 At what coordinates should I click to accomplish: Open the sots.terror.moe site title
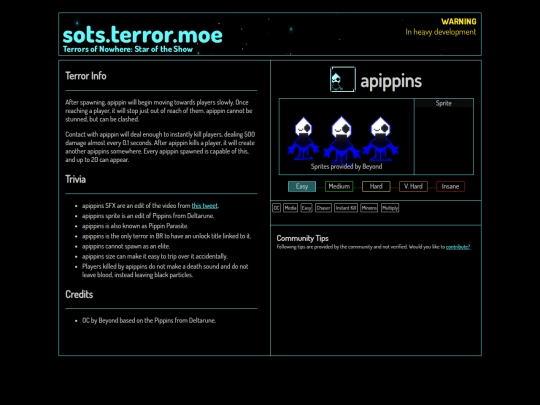(x=143, y=35)
